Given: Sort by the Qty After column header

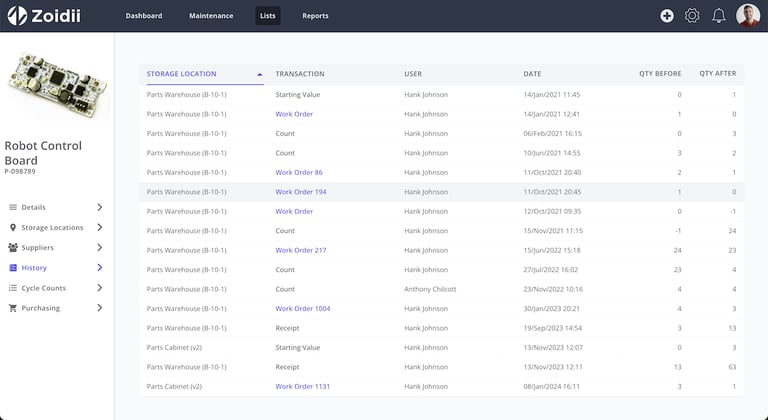Looking at the screenshot, I should [718, 74].
